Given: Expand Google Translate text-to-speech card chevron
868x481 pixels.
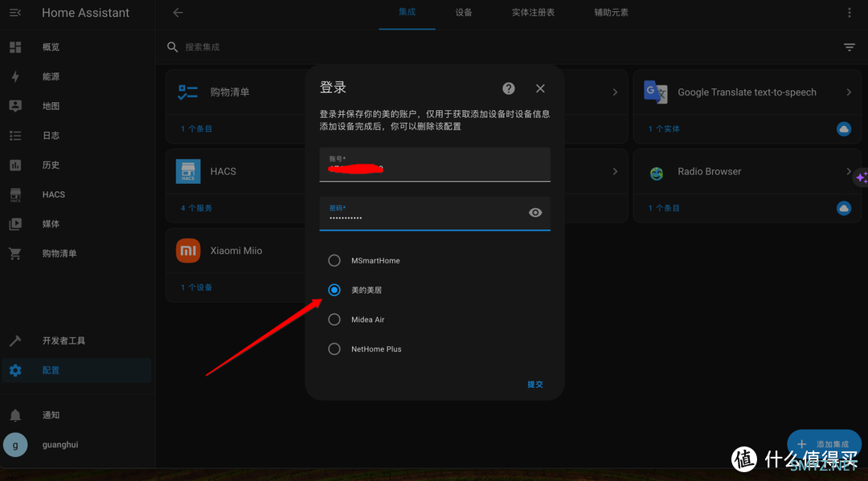Looking at the screenshot, I should click(849, 92).
